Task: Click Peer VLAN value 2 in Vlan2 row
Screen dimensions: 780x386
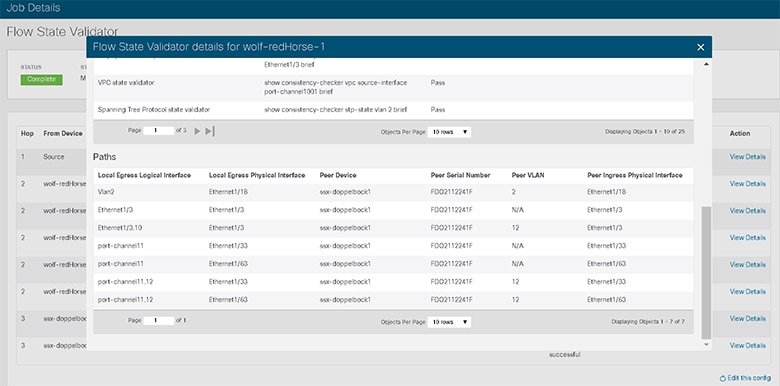Action: pos(513,192)
